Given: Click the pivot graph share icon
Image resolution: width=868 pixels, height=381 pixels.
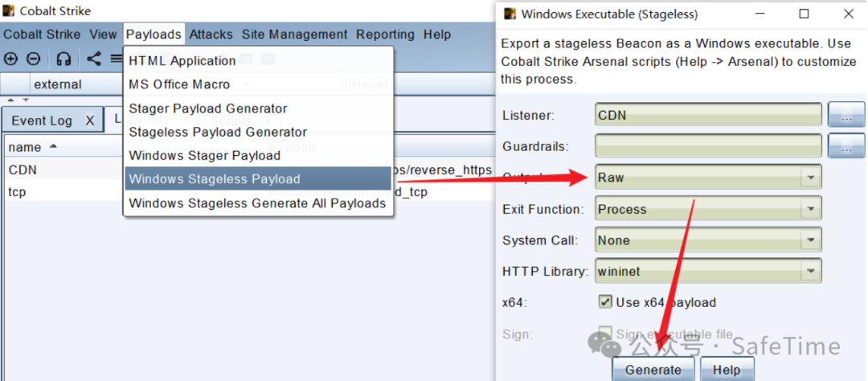Looking at the screenshot, I should (x=94, y=58).
